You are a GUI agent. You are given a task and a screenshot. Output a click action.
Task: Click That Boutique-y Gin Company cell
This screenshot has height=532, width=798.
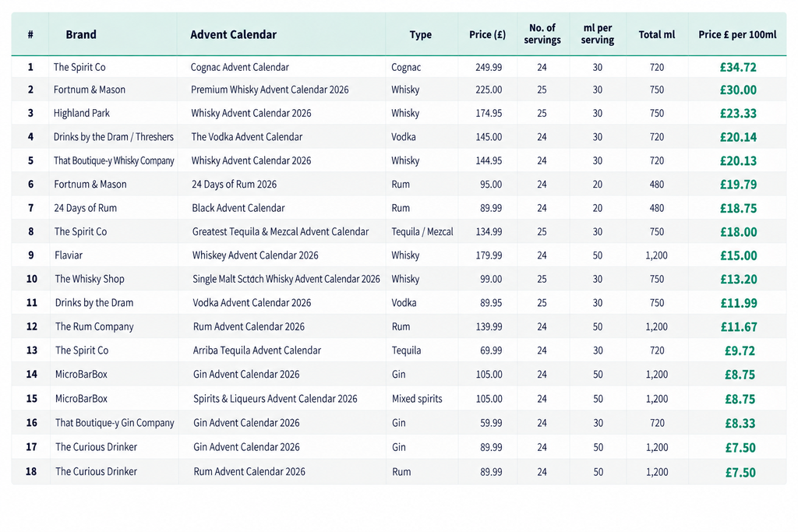click(115, 423)
